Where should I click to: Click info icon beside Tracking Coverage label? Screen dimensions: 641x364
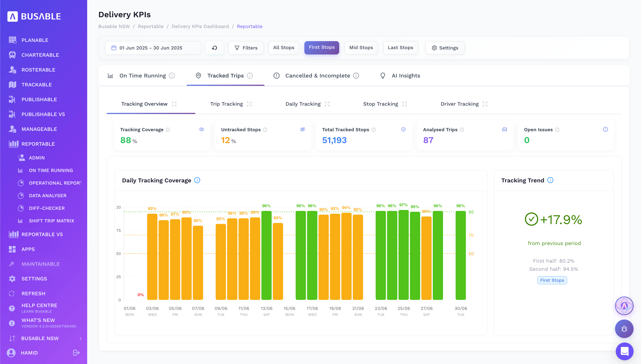click(x=168, y=130)
